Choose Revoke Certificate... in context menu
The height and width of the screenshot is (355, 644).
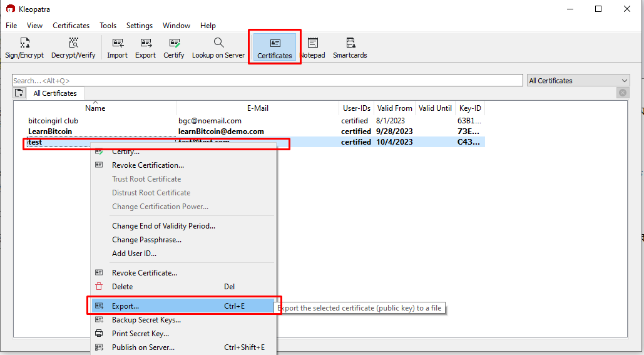pos(183,273)
